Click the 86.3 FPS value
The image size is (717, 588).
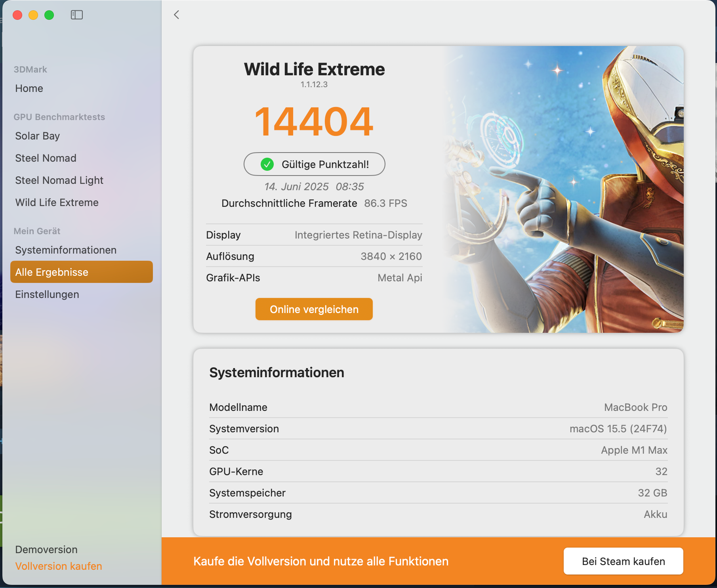pyautogui.click(x=386, y=203)
